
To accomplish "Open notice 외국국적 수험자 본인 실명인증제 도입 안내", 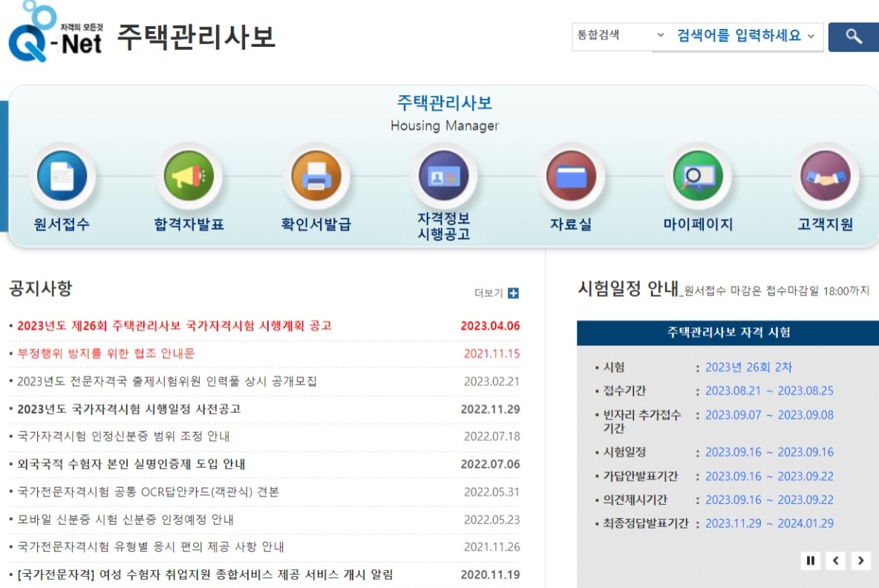I will (x=131, y=464).
